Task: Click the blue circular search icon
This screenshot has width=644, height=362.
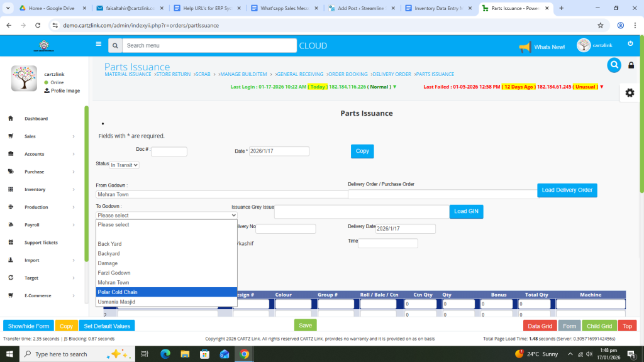Action: (614, 65)
